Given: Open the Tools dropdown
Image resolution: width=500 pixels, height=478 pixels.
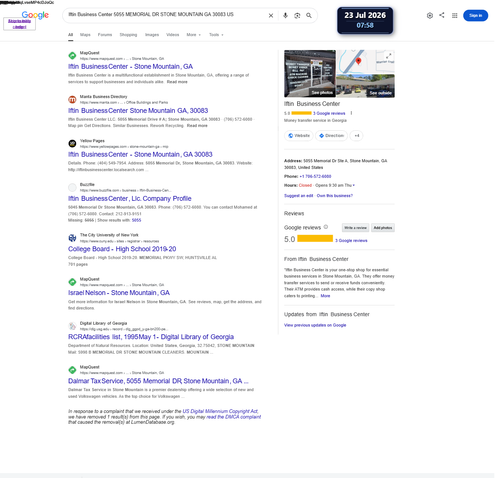Looking at the screenshot, I should click(x=216, y=35).
